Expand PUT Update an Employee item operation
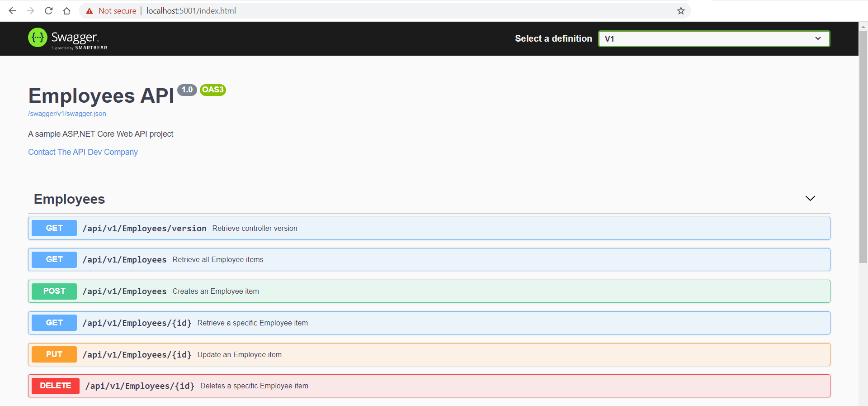The image size is (868, 406). click(x=429, y=354)
